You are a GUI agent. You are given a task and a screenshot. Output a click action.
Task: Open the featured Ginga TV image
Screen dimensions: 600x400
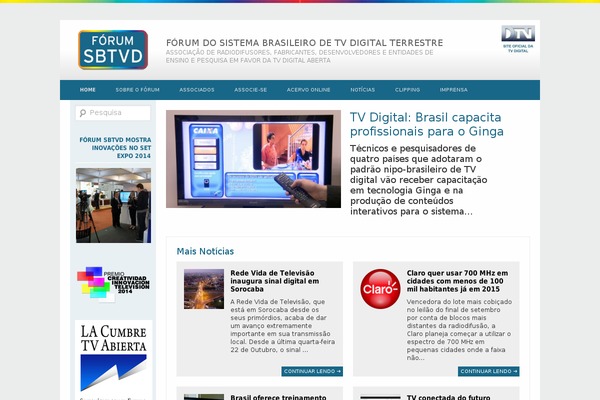click(253, 159)
